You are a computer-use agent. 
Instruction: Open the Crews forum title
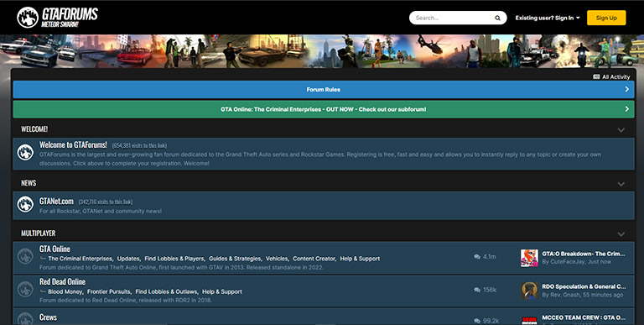(x=48, y=317)
